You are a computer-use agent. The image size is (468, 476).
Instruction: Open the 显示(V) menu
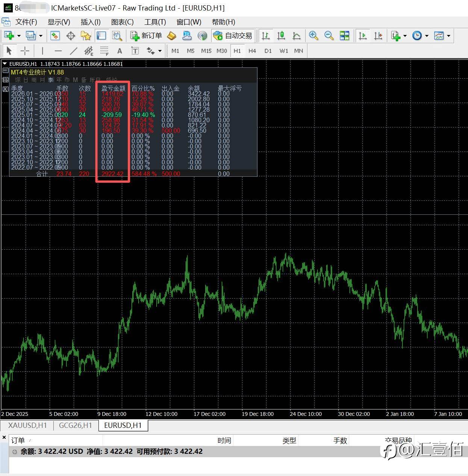(59, 22)
